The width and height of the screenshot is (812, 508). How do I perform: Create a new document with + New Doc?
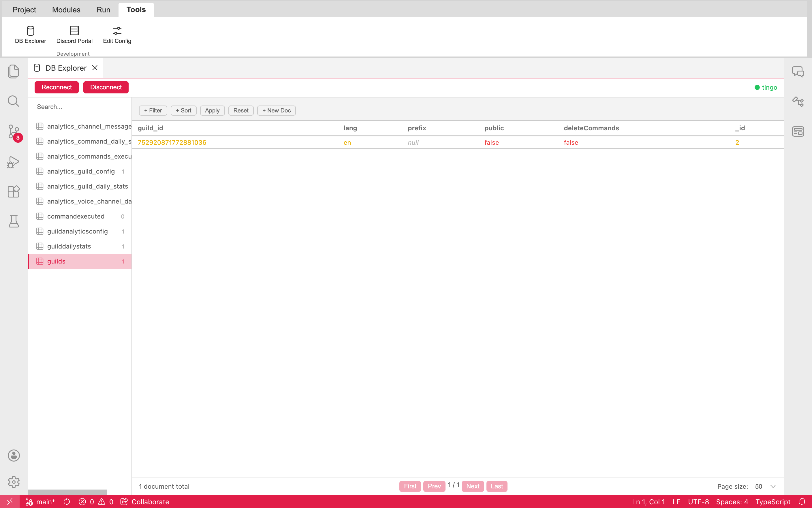[x=277, y=110]
